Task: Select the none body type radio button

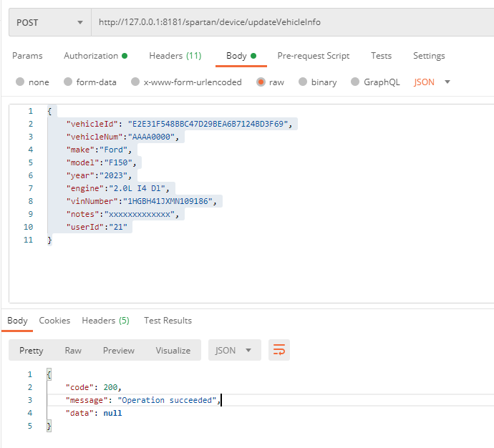Action: coord(20,82)
